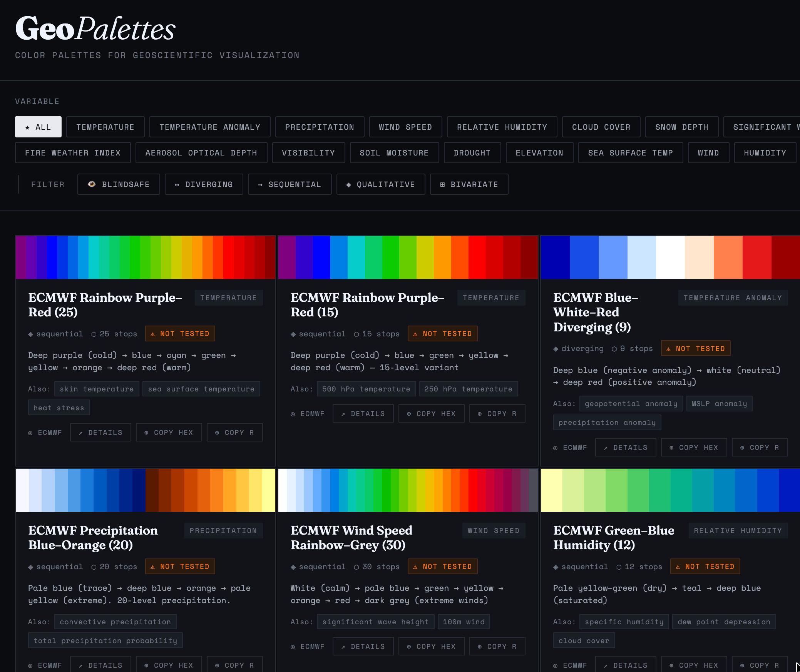Click Not Tested badge on Wind Speed card
Screen dimensions: 800x672
[442, 567]
